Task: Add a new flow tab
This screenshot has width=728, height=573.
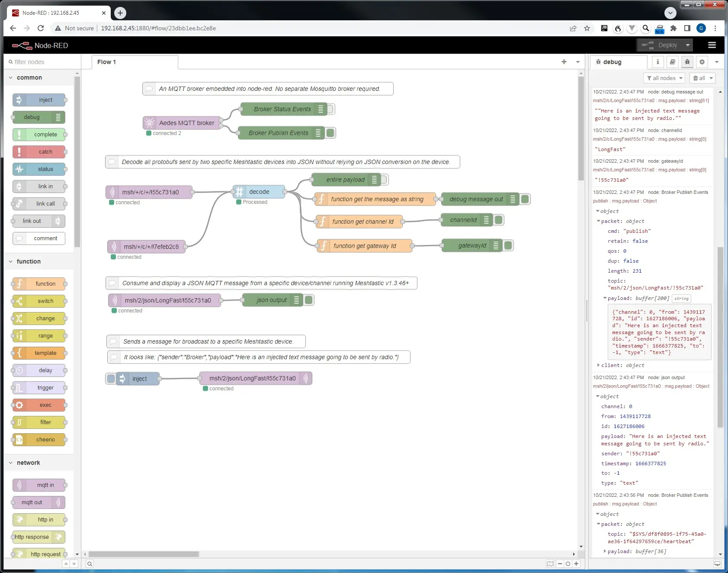Action: (x=564, y=62)
